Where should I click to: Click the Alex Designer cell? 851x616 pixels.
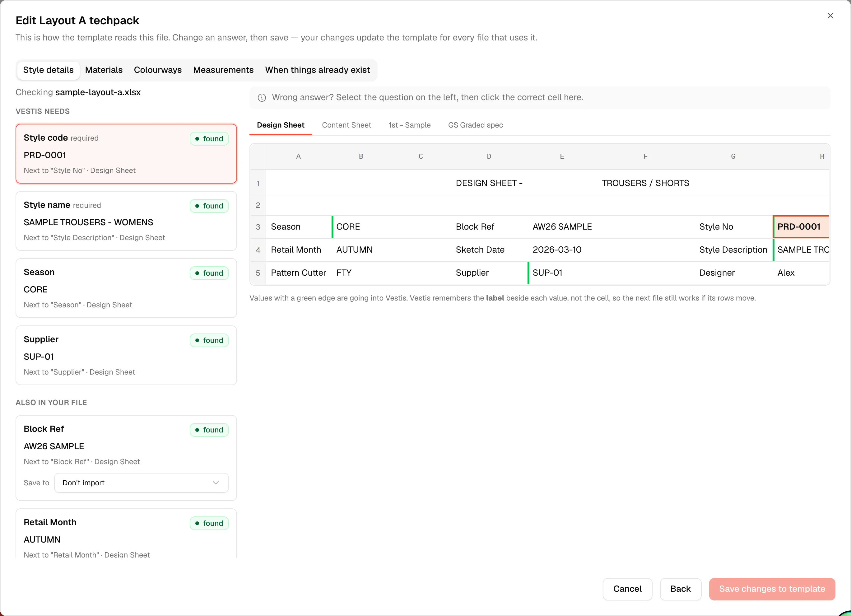pyautogui.click(x=801, y=273)
